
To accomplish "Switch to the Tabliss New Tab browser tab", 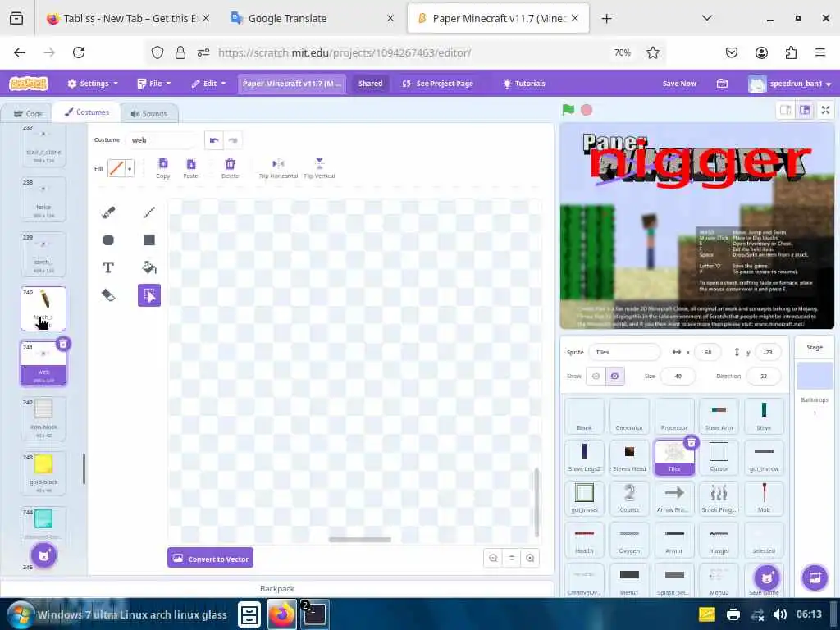I will 127,18.
